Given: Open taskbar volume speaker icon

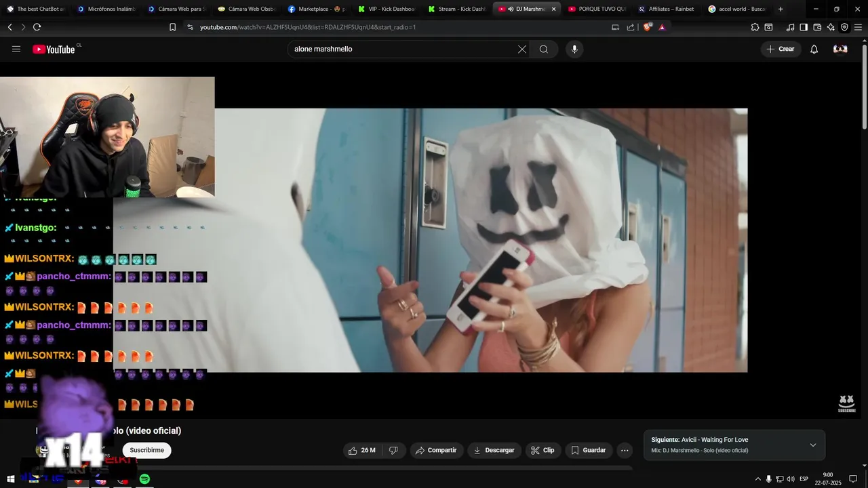Looking at the screenshot, I should pyautogui.click(x=791, y=479).
